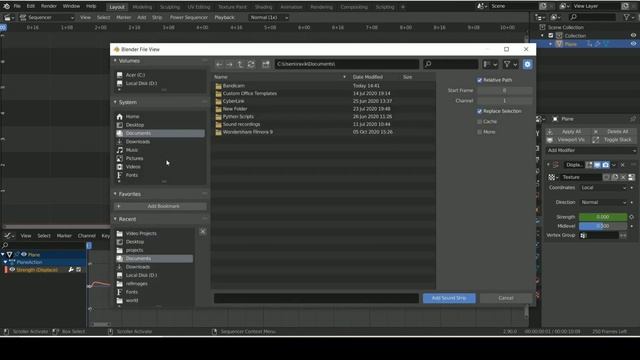The image size is (640, 360).
Task: Open the Render menu
Action: point(49,6)
